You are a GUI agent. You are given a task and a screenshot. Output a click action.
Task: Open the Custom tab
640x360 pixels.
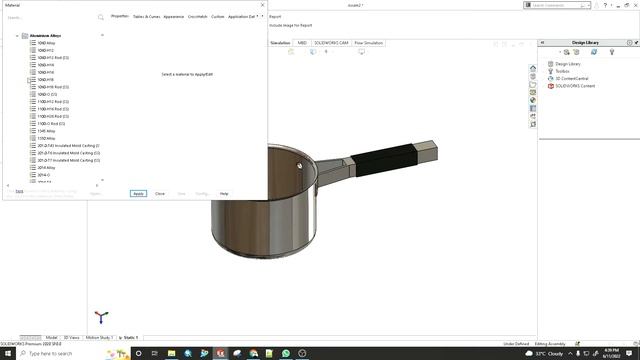pos(218,17)
